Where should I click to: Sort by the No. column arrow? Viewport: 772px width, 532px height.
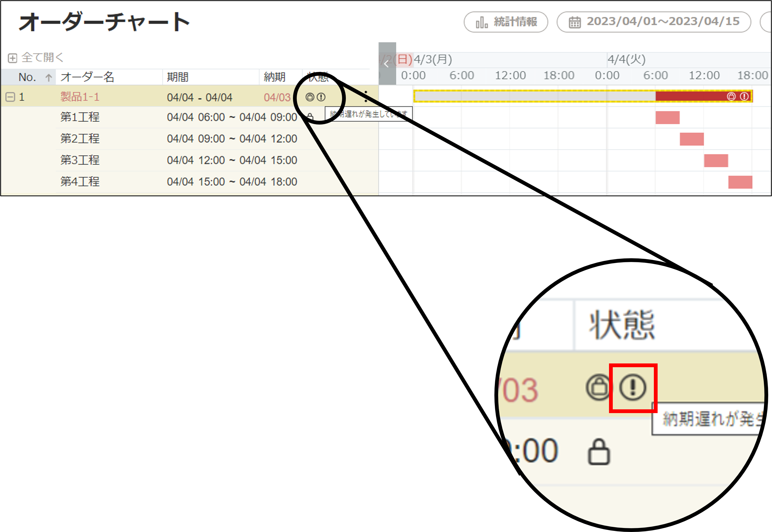pyautogui.click(x=49, y=77)
